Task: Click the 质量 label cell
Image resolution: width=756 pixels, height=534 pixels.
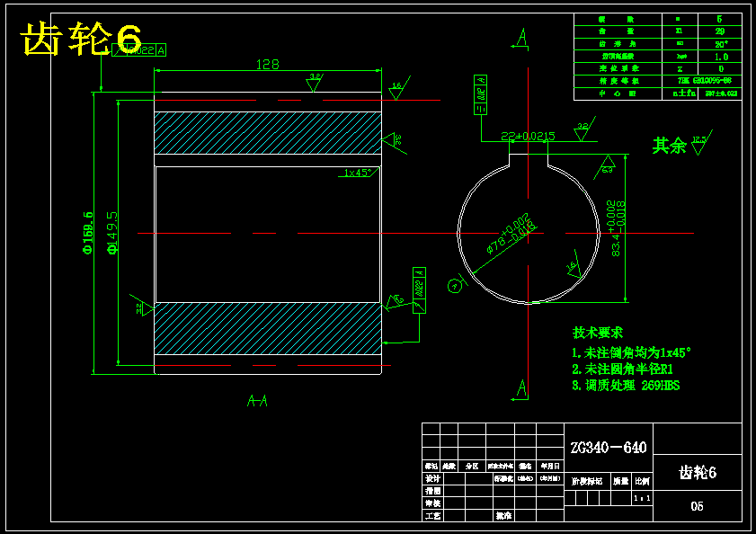Action: [x=621, y=481]
